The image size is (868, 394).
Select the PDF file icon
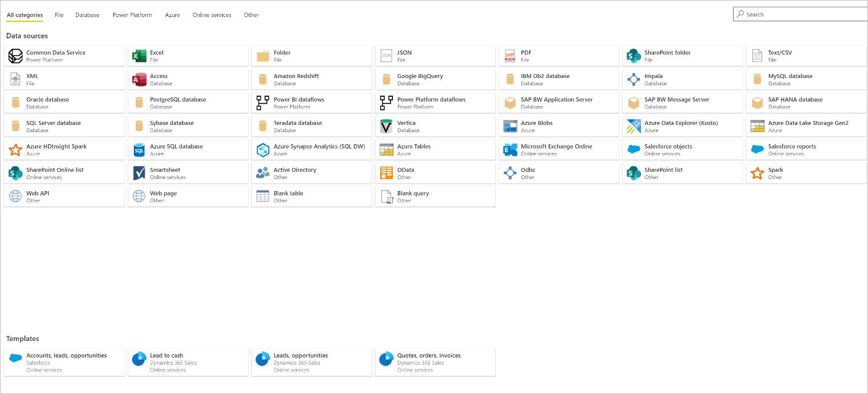pyautogui.click(x=510, y=56)
